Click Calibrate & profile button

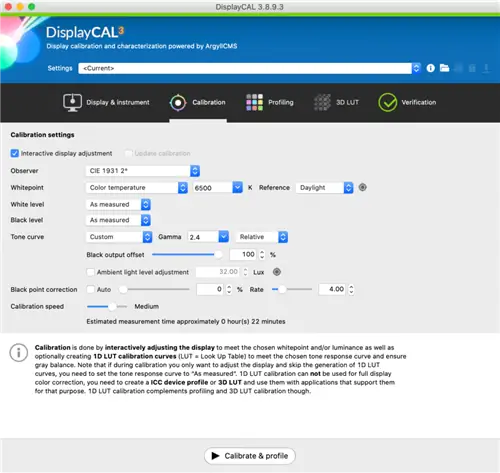250,456
